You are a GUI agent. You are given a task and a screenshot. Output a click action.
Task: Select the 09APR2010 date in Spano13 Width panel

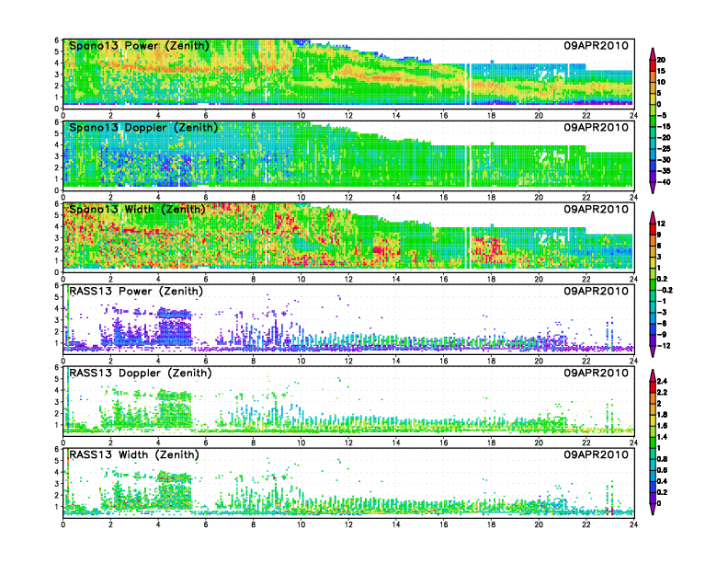(x=597, y=209)
